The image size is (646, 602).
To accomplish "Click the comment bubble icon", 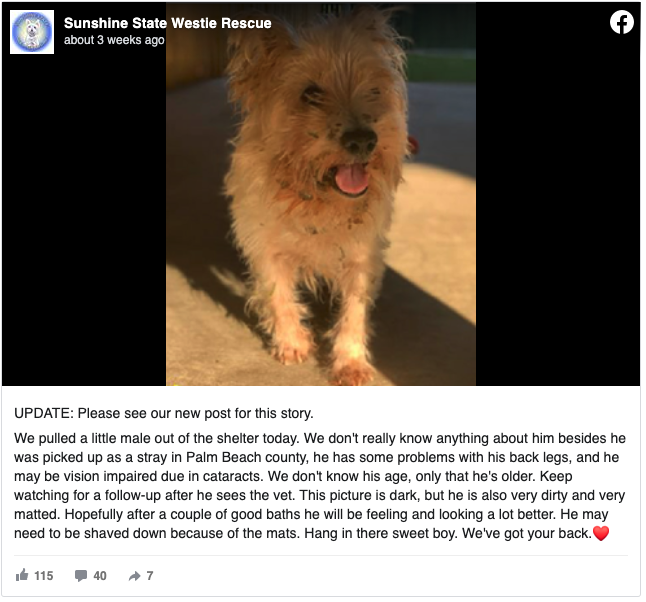I will click(81, 576).
